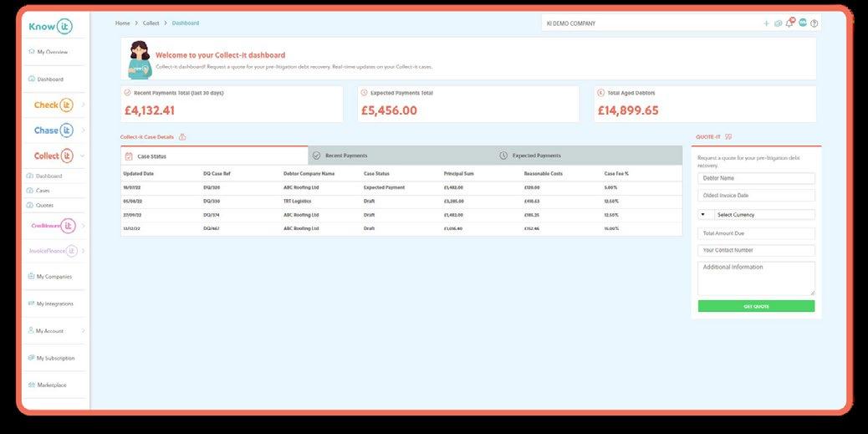Open Dashboard under the Collect-it submenu

[44, 176]
